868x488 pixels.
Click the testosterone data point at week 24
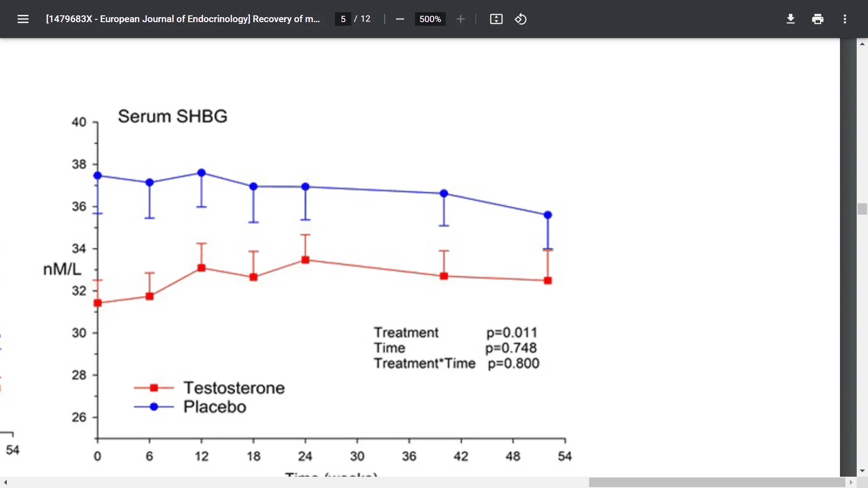[x=306, y=260]
